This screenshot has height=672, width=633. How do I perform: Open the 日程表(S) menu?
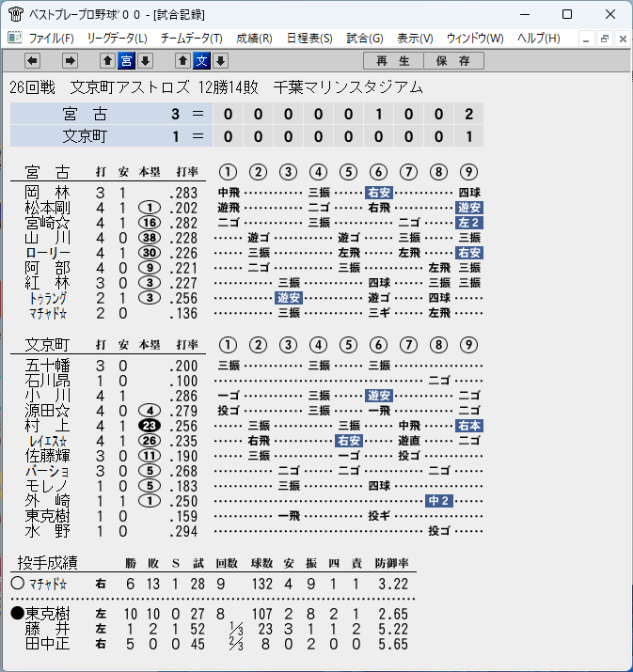pyautogui.click(x=309, y=39)
